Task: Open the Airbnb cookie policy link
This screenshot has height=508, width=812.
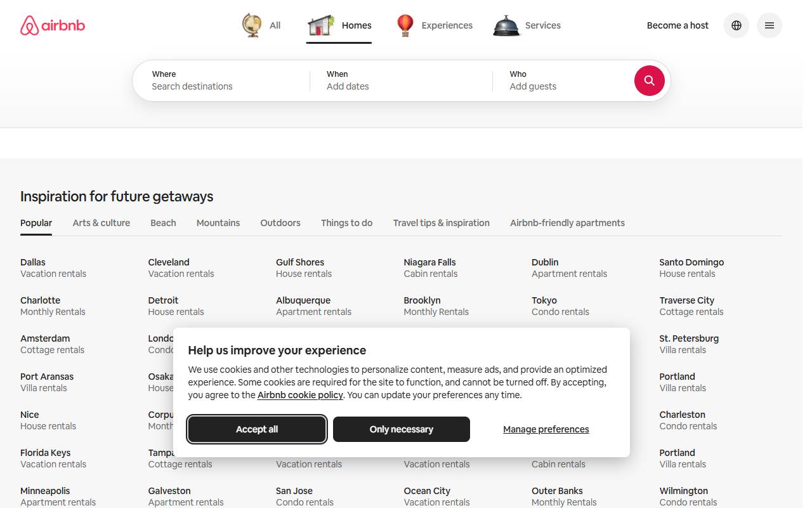Action: click(x=300, y=395)
